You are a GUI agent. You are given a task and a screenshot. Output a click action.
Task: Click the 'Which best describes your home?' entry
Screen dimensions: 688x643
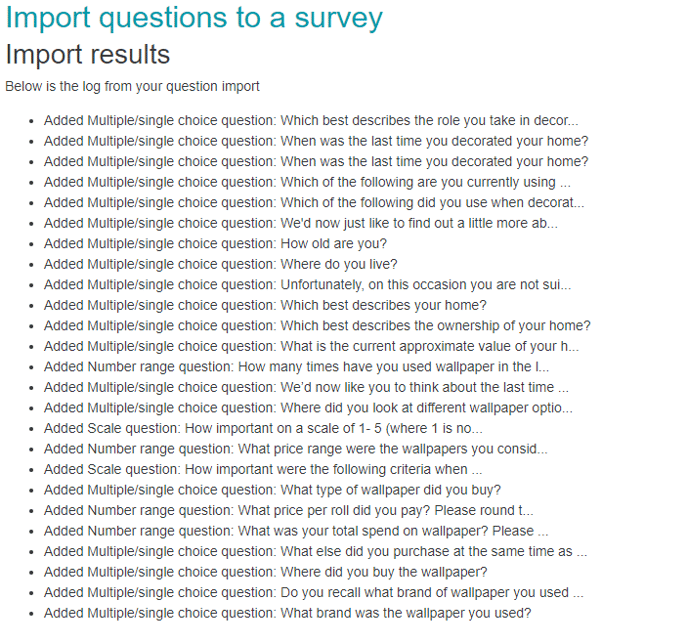coord(265,305)
